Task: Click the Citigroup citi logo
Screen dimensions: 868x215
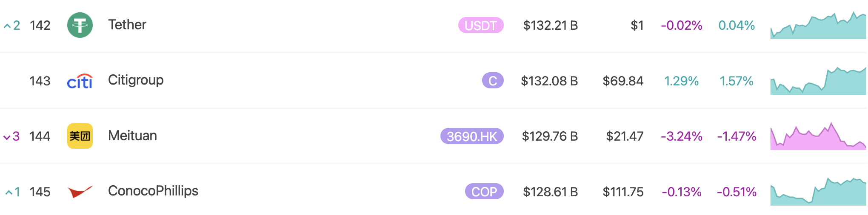Action: pyautogui.click(x=80, y=81)
